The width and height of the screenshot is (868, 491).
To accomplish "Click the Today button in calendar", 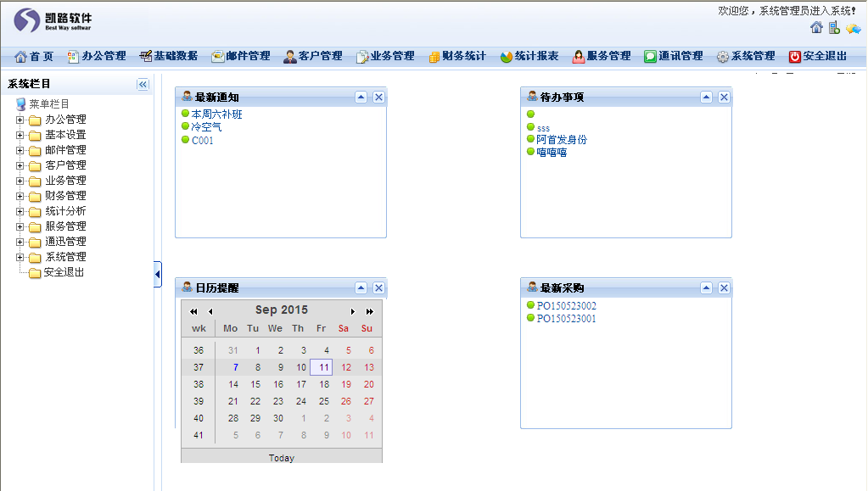I will 282,458.
